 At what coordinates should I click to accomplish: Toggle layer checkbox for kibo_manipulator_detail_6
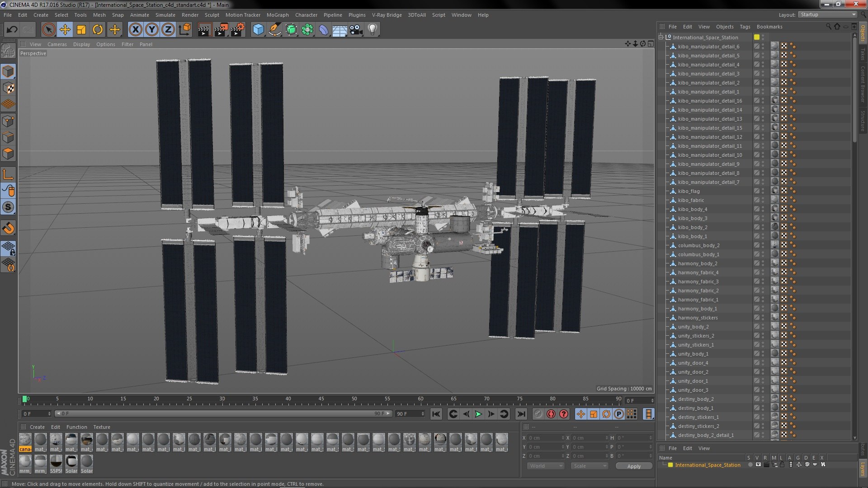click(756, 46)
